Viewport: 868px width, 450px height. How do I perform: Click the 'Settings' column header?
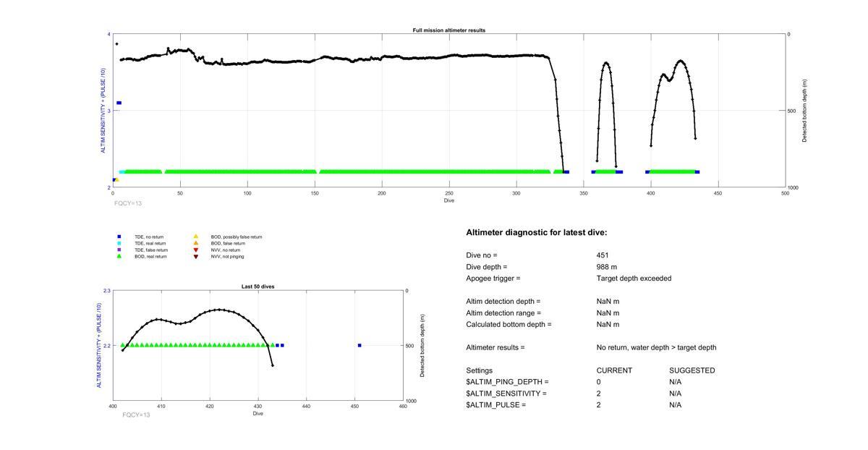(480, 370)
